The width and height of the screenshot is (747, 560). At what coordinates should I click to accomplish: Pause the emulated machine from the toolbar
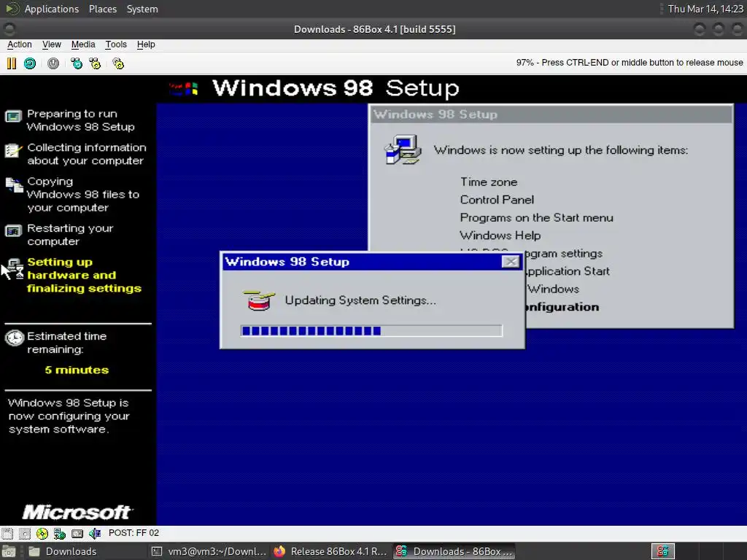pyautogui.click(x=12, y=63)
